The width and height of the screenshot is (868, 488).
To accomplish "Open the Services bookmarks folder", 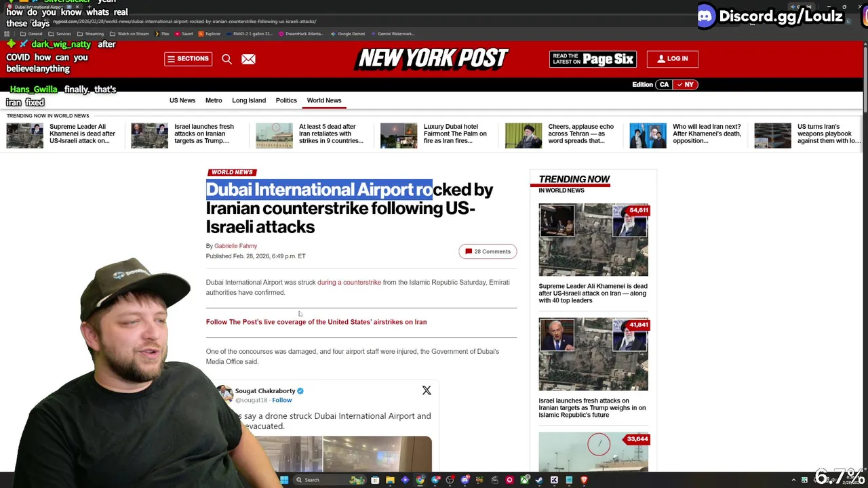I will (x=60, y=34).
